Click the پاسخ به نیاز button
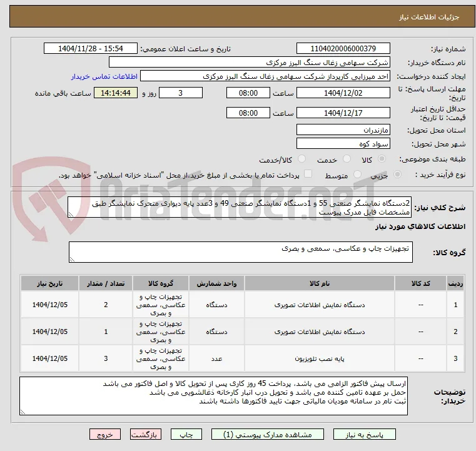 [x=364, y=434]
